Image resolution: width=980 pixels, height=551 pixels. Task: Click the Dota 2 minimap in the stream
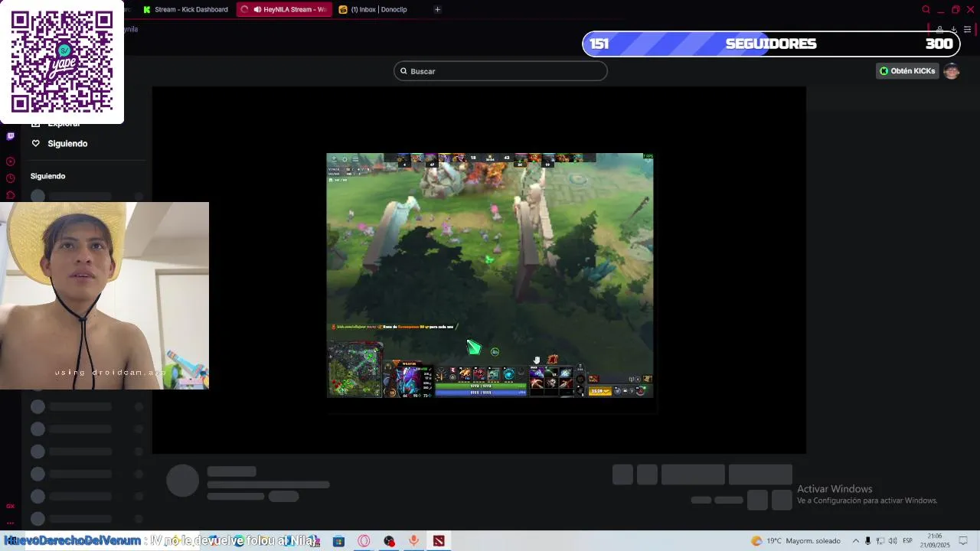pos(354,370)
